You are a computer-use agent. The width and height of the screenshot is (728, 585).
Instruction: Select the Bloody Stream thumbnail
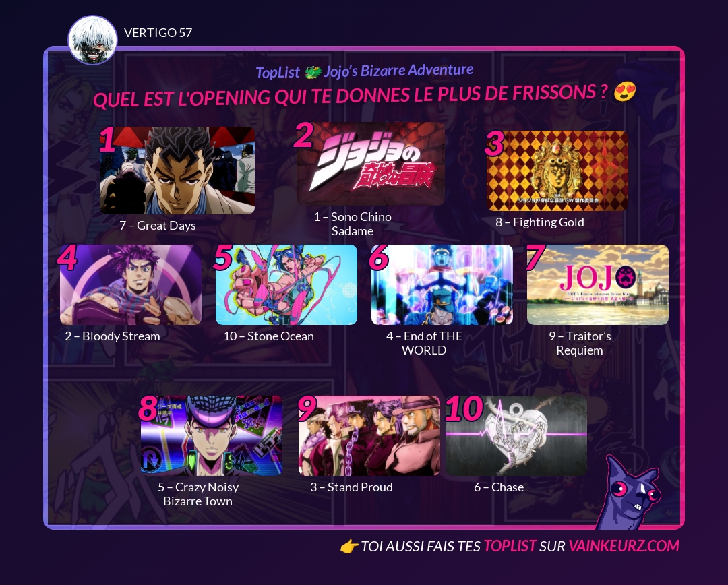pos(131,284)
